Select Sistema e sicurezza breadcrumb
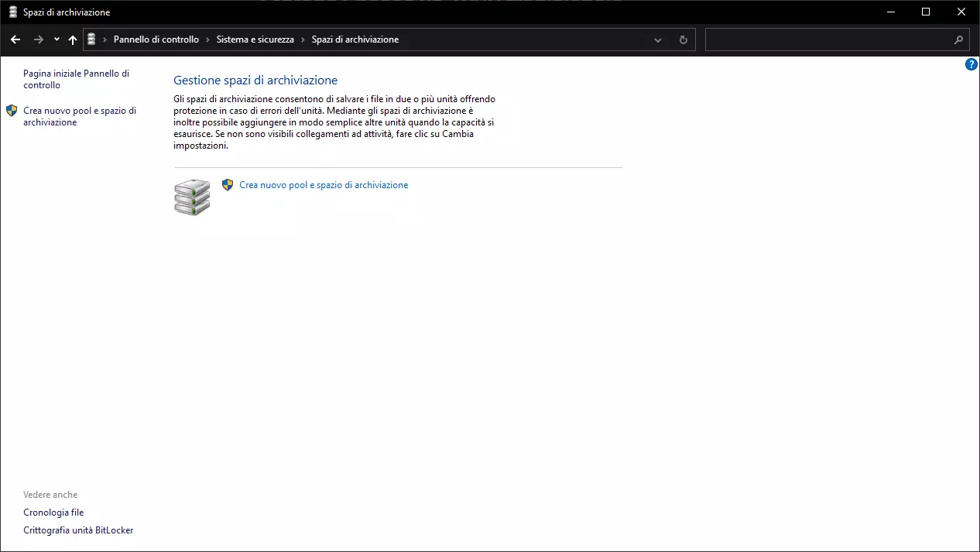Image resolution: width=980 pixels, height=552 pixels. [255, 39]
